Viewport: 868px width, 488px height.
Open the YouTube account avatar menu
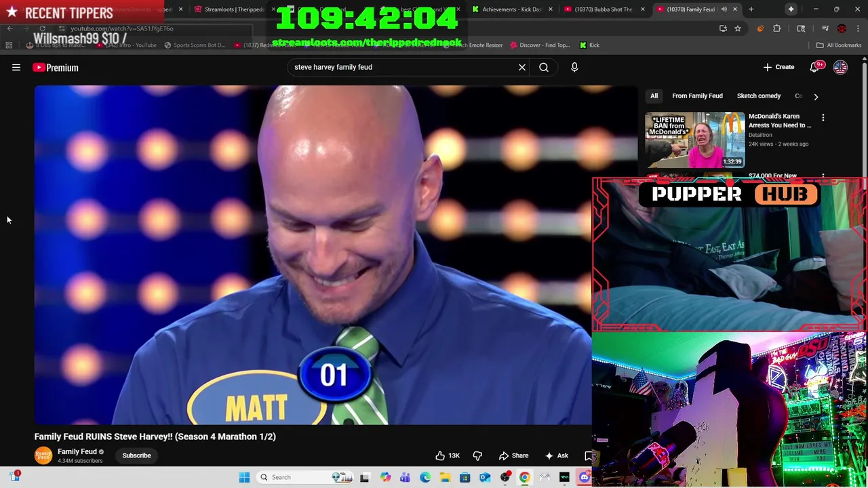pyautogui.click(x=840, y=67)
